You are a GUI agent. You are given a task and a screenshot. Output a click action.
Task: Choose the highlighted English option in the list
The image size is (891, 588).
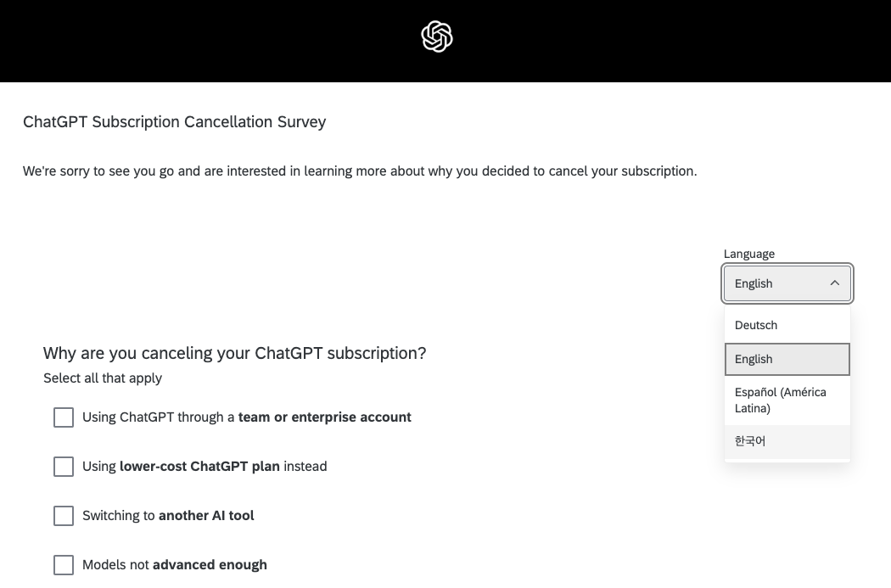point(787,359)
